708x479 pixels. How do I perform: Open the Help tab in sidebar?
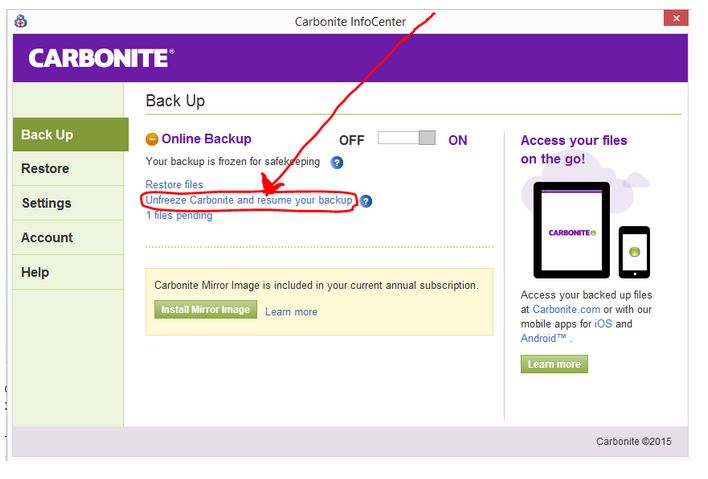tap(70, 272)
